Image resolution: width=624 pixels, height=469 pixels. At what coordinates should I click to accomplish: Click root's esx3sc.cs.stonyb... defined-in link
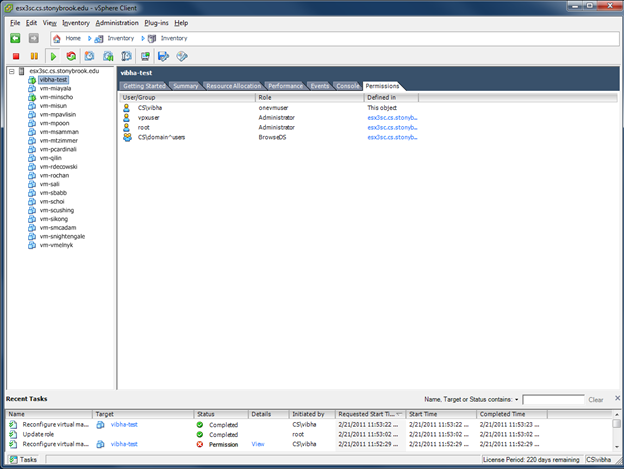(x=392, y=128)
